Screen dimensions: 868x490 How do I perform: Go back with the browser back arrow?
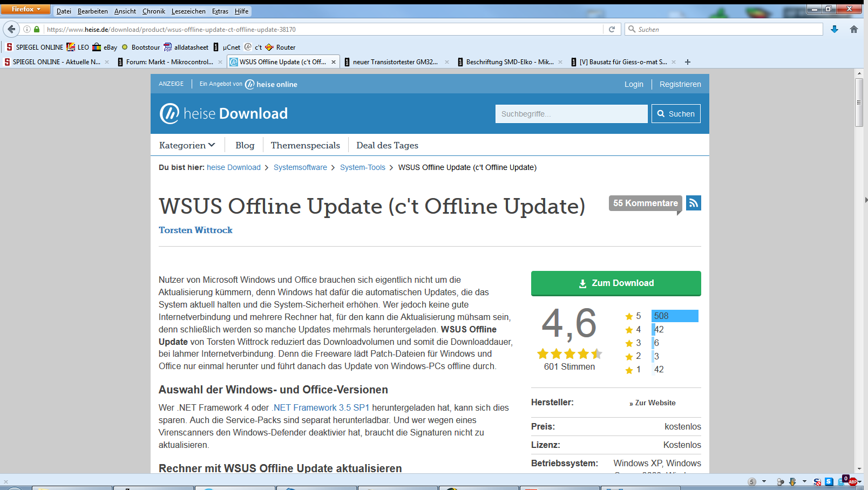pos(11,29)
